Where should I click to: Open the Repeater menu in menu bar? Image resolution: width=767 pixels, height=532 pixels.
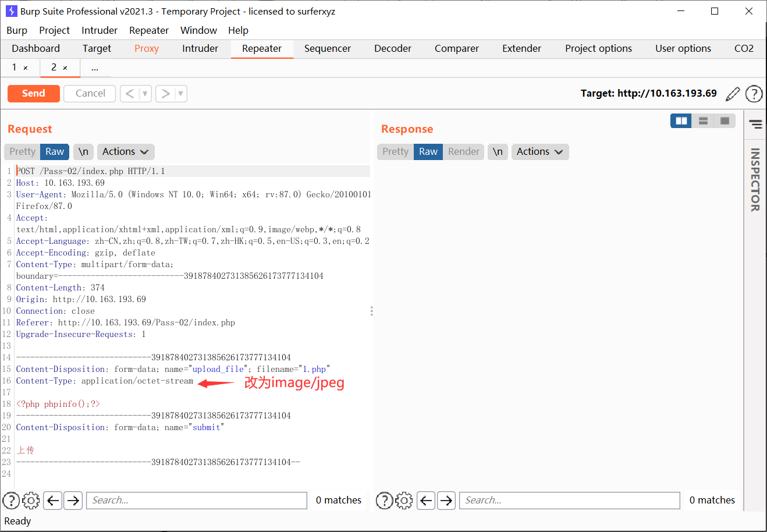coord(149,30)
